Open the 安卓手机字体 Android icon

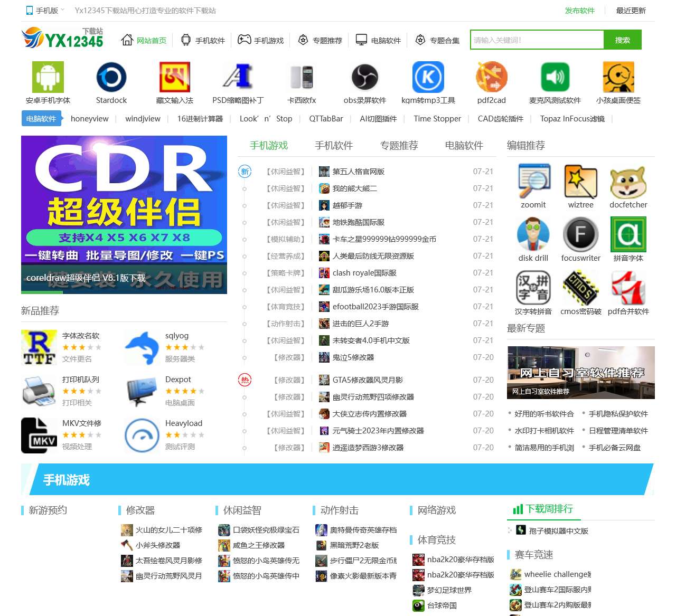[48, 77]
